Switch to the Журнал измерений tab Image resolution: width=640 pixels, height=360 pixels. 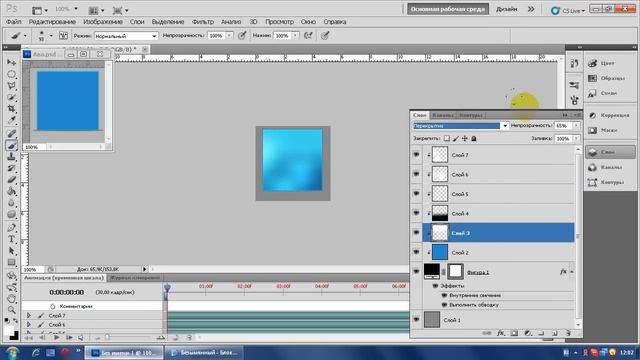pos(134,278)
